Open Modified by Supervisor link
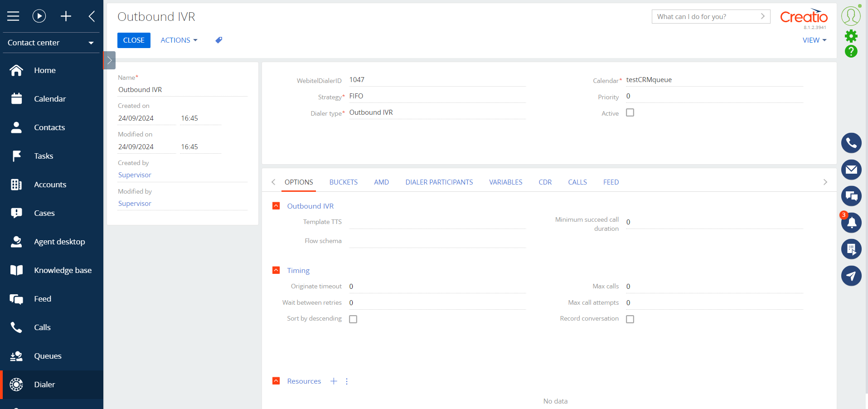This screenshot has width=868, height=409. (135, 204)
